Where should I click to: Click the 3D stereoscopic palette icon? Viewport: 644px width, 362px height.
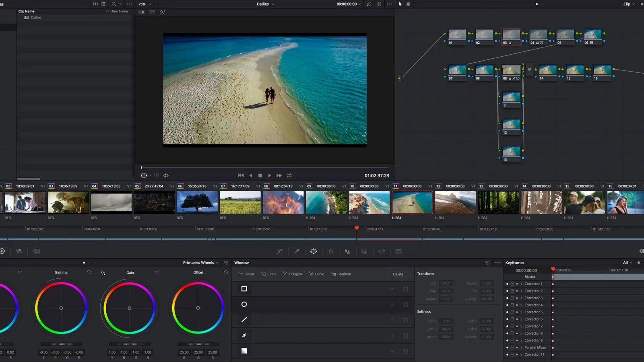pyautogui.click(x=398, y=251)
